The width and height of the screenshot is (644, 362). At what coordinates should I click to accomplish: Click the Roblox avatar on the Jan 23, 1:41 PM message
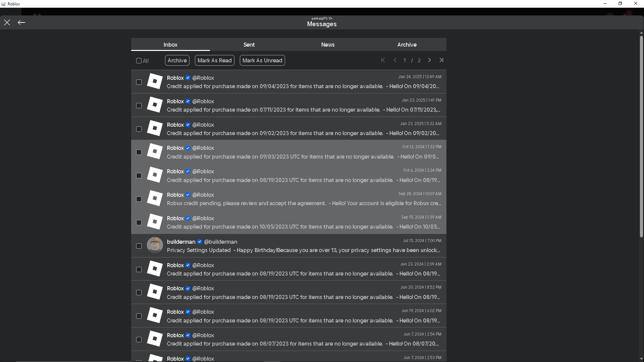coord(155,105)
